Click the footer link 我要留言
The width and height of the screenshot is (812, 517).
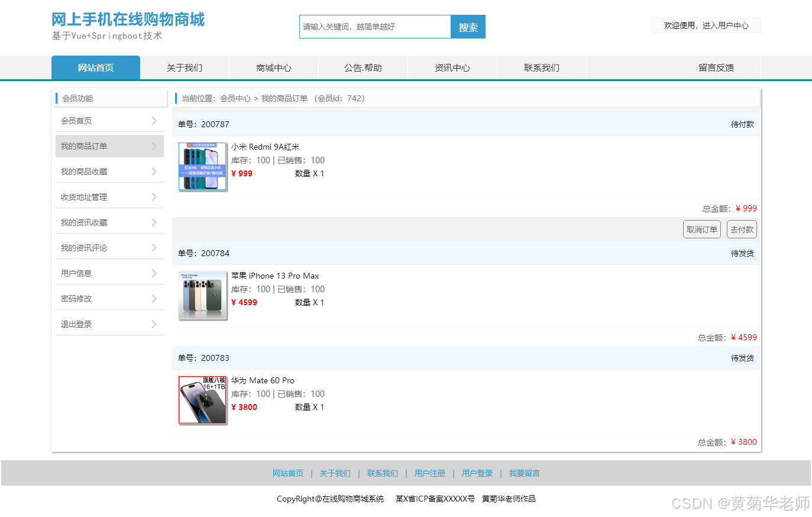coord(525,473)
